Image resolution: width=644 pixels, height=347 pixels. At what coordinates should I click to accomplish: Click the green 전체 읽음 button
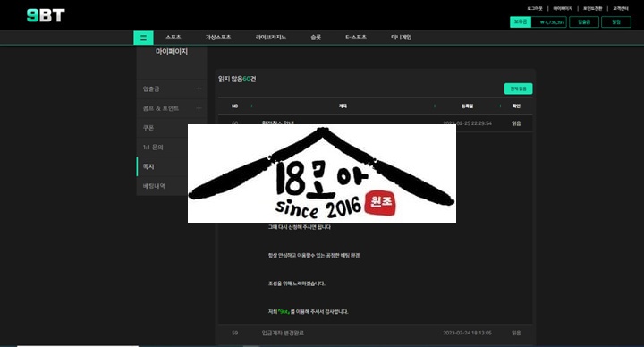tap(518, 89)
